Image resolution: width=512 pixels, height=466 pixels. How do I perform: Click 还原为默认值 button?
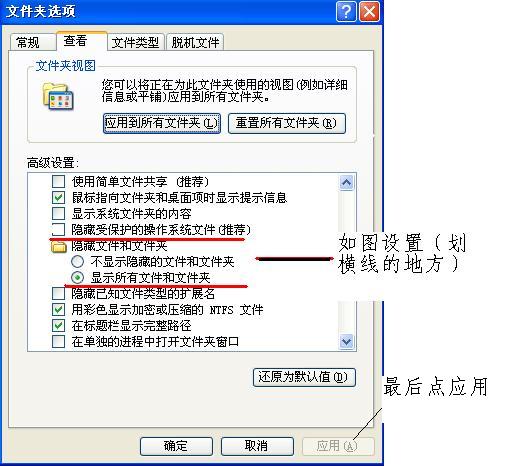304,377
